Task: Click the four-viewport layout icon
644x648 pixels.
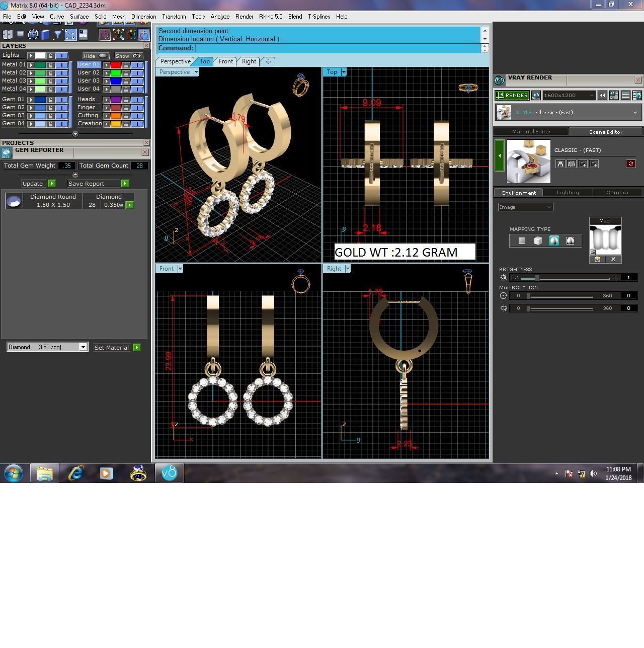Action: tap(8, 34)
